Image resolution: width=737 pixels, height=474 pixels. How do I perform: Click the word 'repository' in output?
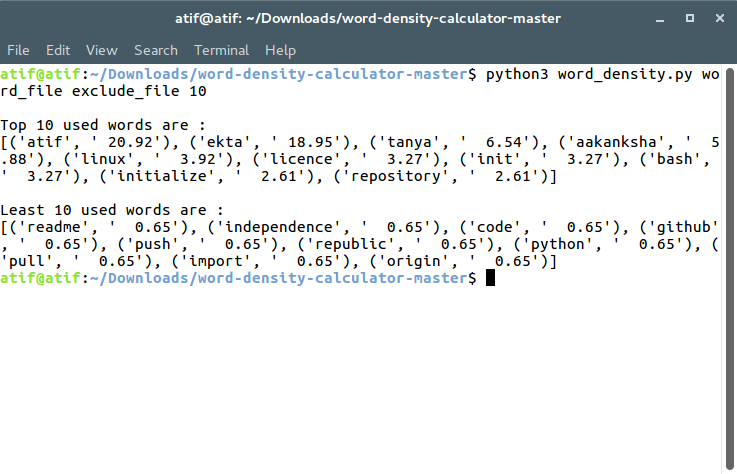coord(395,176)
